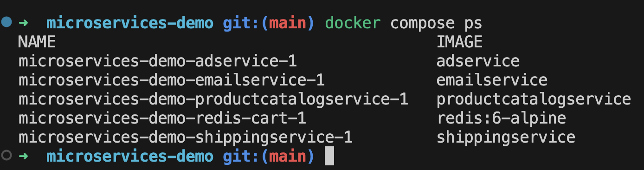Screen dimensions: 644x170
Task: Place the cursor at the blinking block
Action: tap(329, 156)
